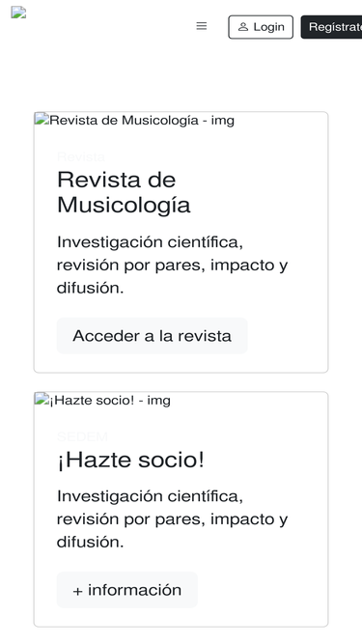This screenshot has width=362, height=644.
Task: Open the hamburger navigation menu
Action: coord(201,26)
